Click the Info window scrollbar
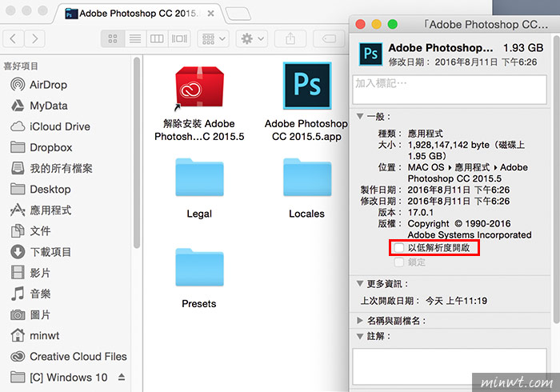560x392 pixels. [557, 178]
